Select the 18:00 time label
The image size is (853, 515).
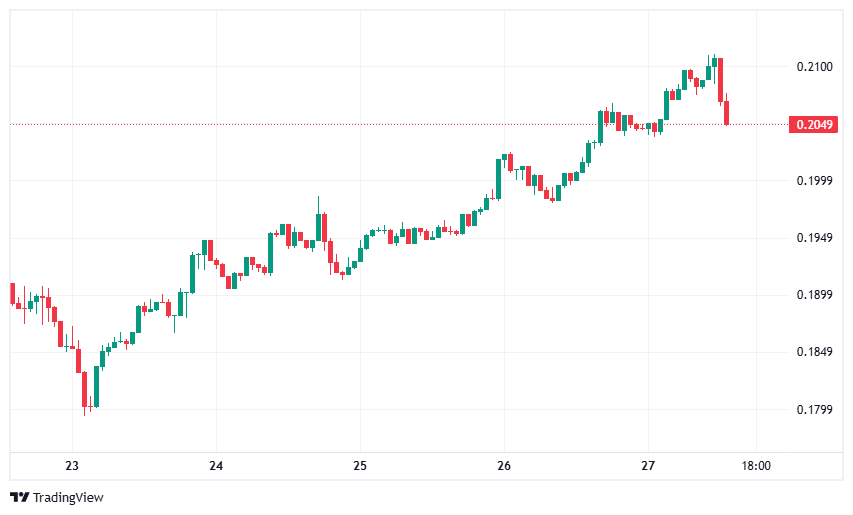click(756, 466)
